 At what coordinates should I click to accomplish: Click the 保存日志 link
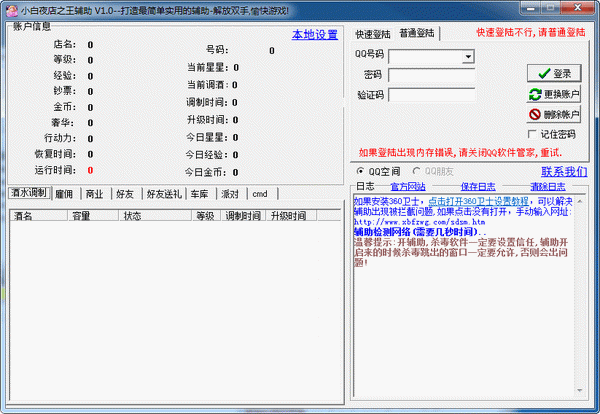(x=478, y=186)
